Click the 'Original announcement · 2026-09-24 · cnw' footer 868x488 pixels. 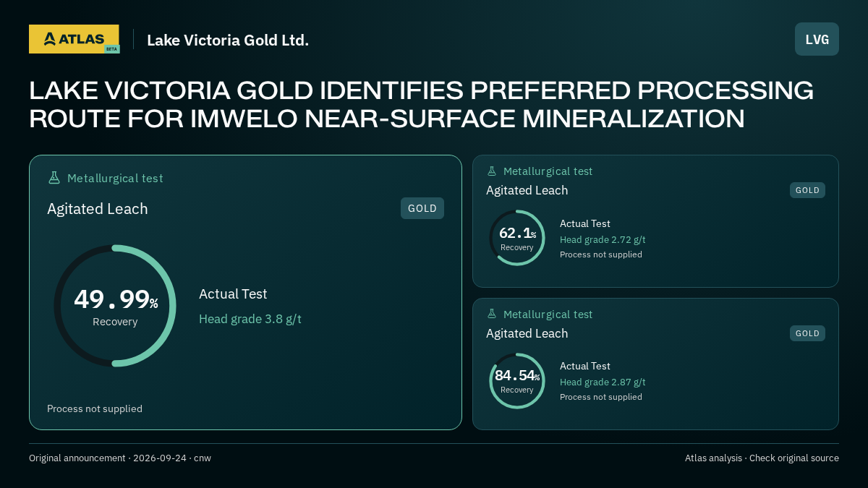120,458
